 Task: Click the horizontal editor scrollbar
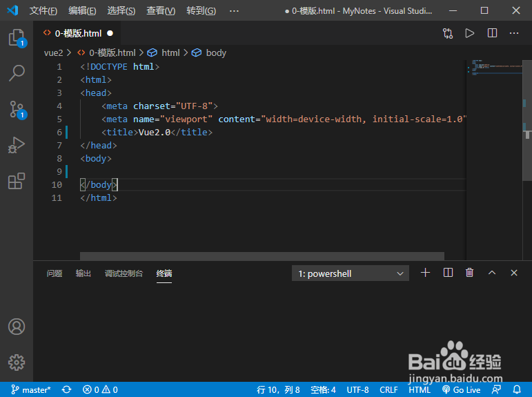262,255
